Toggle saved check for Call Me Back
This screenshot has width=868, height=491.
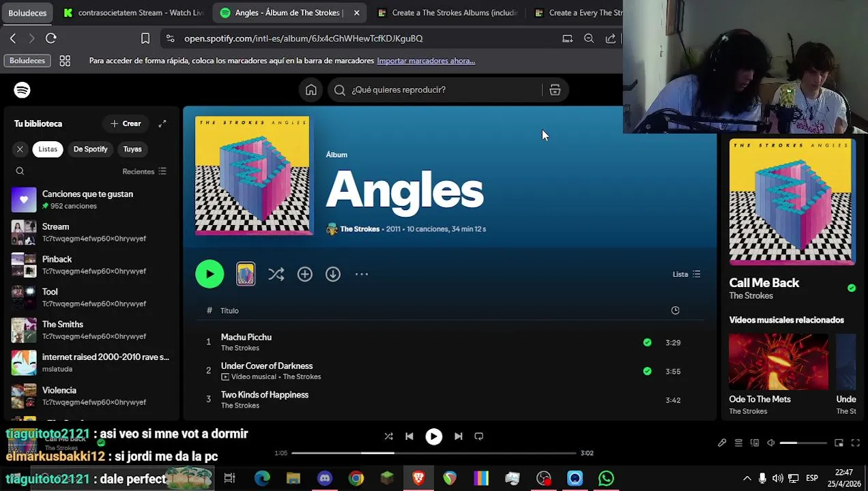851,288
